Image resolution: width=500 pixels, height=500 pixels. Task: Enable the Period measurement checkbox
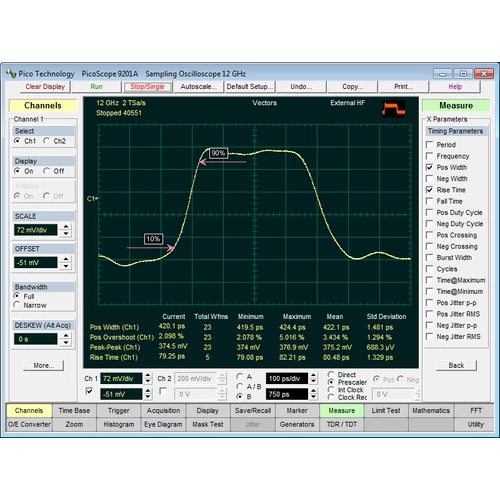click(x=430, y=145)
